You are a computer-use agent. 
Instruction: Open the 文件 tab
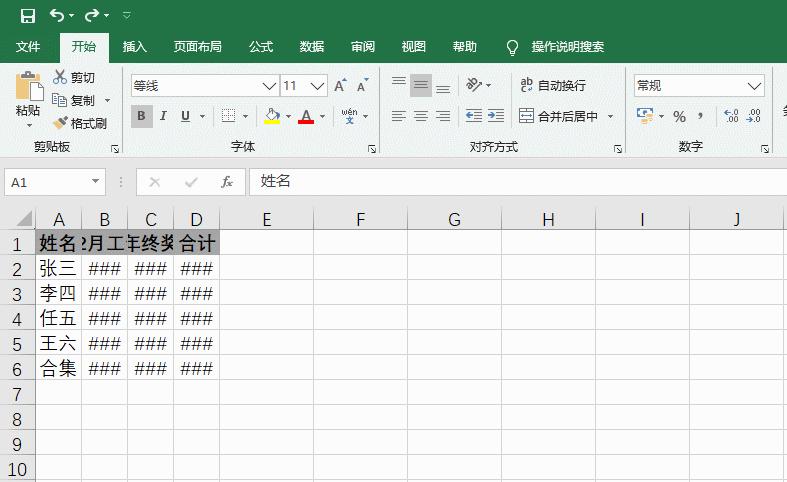pyautogui.click(x=28, y=47)
